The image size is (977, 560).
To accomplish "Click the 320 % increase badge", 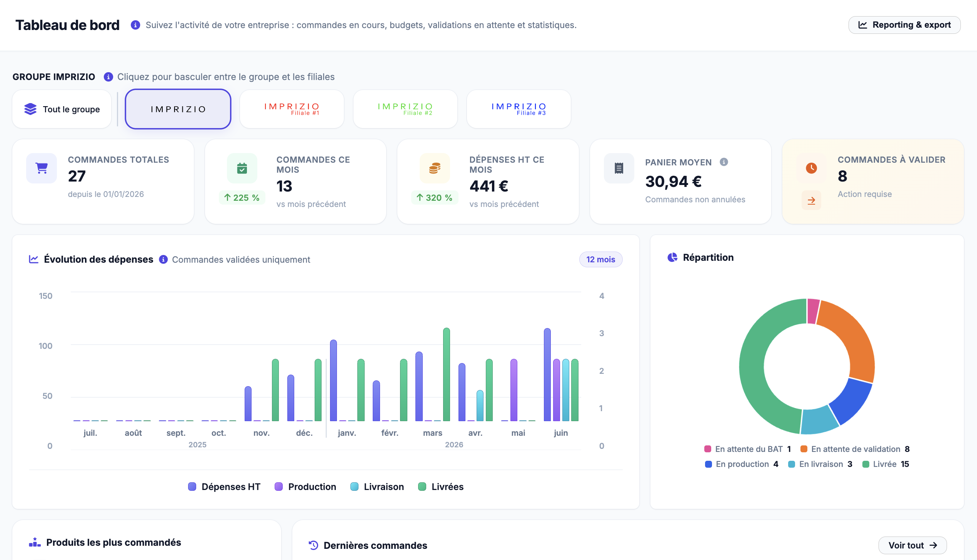I will tap(435, 198).
